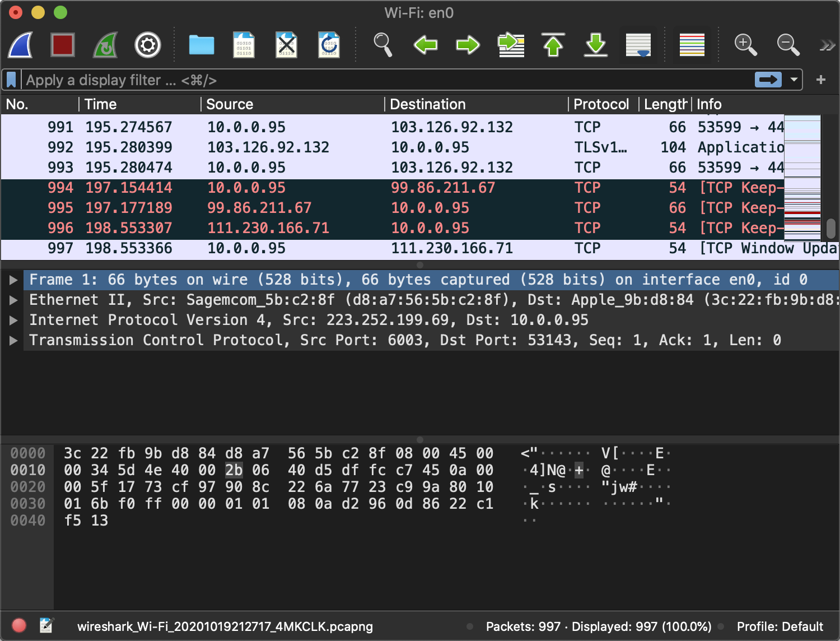Stop the running packet capture
Viewport: 840px width, 641px height.
(x=63, y=45)
